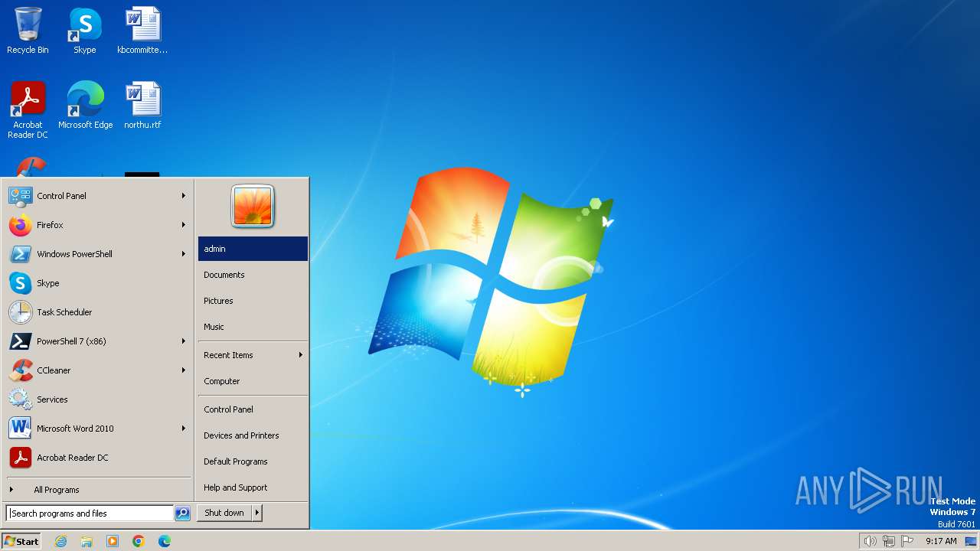Click the volume speaker tray icon
This screenshot has width=980, height=551.
(x=870, y=541)
